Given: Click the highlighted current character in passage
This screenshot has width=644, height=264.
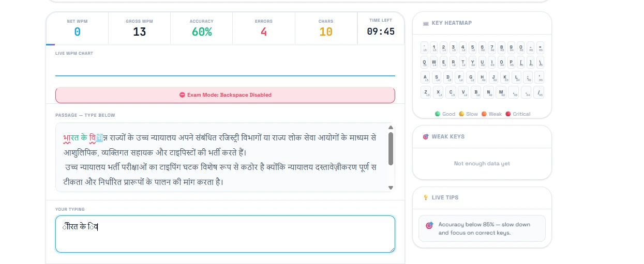Looking at the screenshot, I should 100,138.
